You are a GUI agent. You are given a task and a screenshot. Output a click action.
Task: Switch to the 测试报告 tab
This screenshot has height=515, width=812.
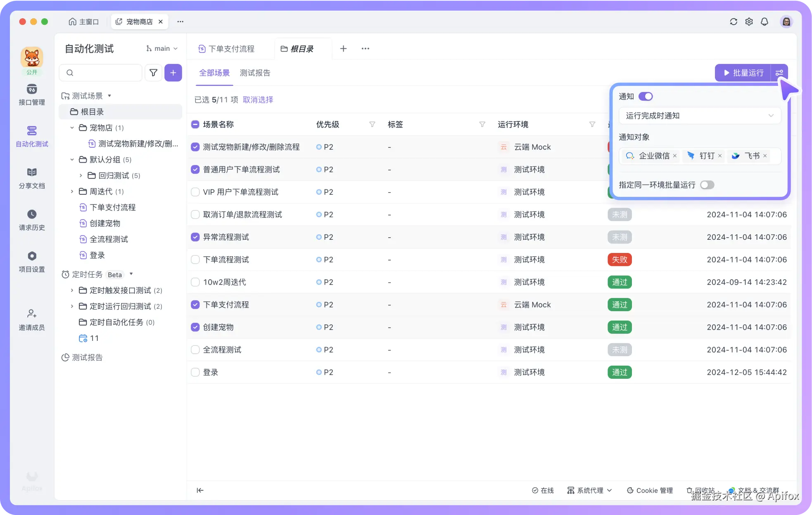[x=254, y=73]
